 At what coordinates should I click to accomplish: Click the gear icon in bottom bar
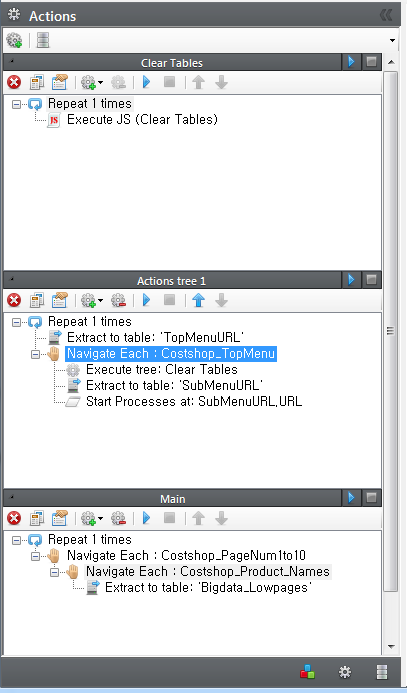(345, 672)
